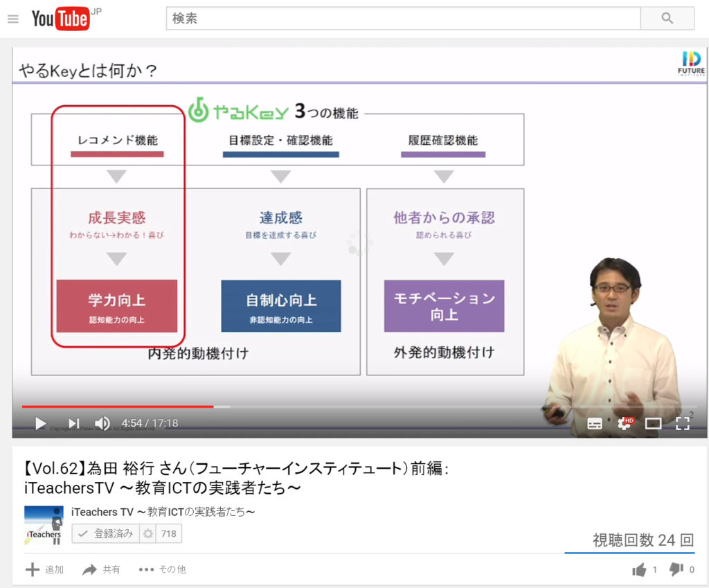This screenshot has width=709, height=588.
Task: Click 共有 to share the video
Action: [101, 569]
